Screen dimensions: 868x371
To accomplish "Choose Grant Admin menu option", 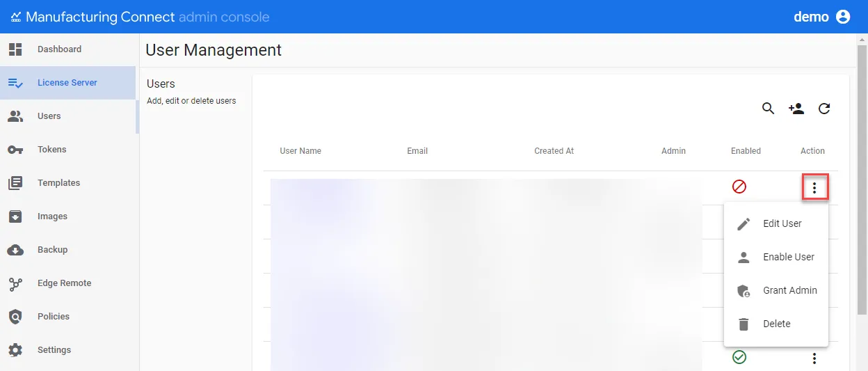I will 776,290.
